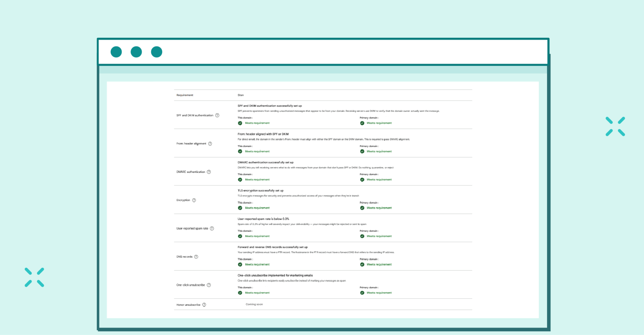The image size is (644, 335).
Task: Open help for DMARC authentication
Action: [208, 172]
